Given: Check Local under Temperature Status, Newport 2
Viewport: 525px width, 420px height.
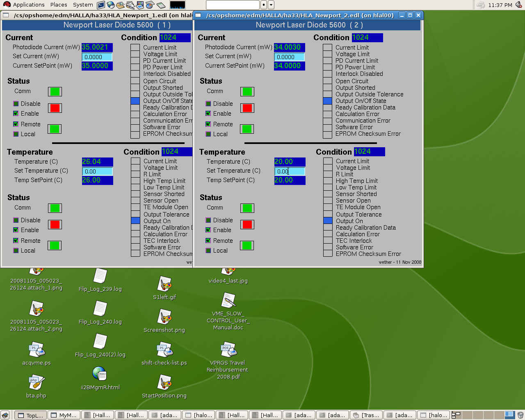Looking at the screenshot, I should tap(208, 251).
